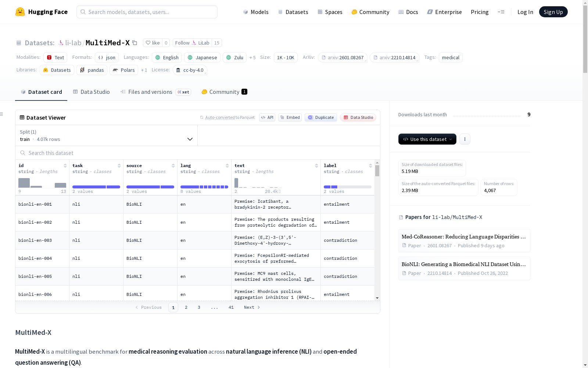
Task: Like the MultiMed-X dataset
Action: click(x=153, y=43)
